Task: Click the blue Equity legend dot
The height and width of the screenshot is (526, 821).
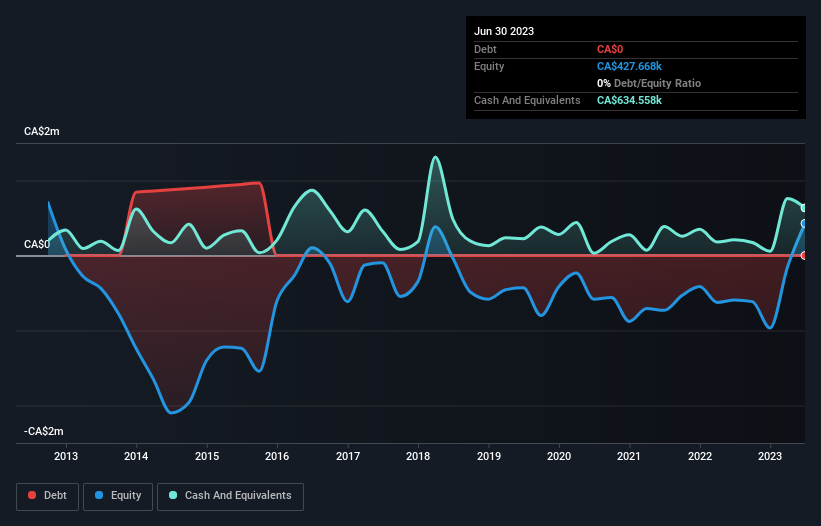Action: click(98, 495)
